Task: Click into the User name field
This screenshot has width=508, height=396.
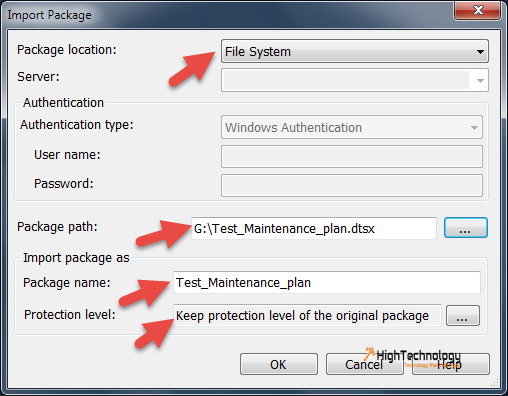Action: pos(352,156)
